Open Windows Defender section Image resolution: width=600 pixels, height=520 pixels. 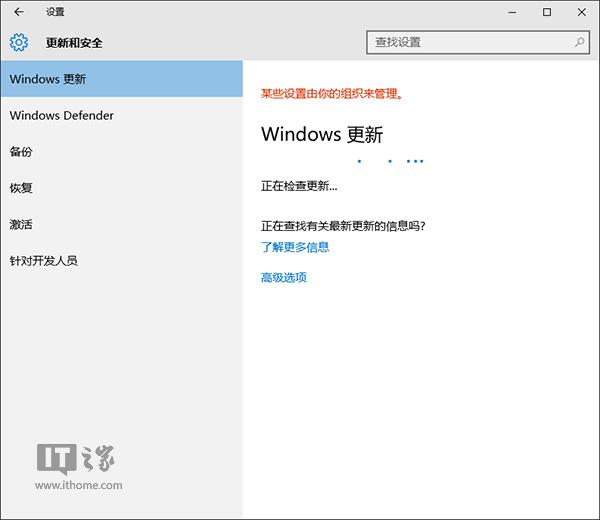[122, 115]
